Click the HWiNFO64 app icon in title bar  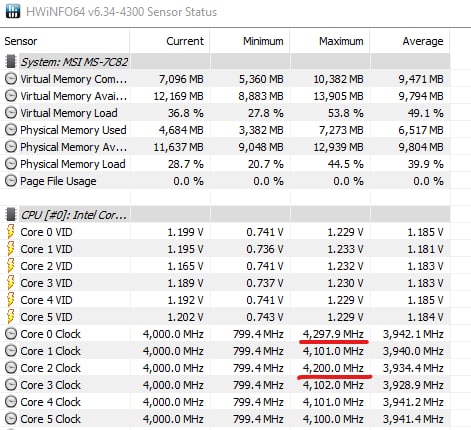(13, 11)
